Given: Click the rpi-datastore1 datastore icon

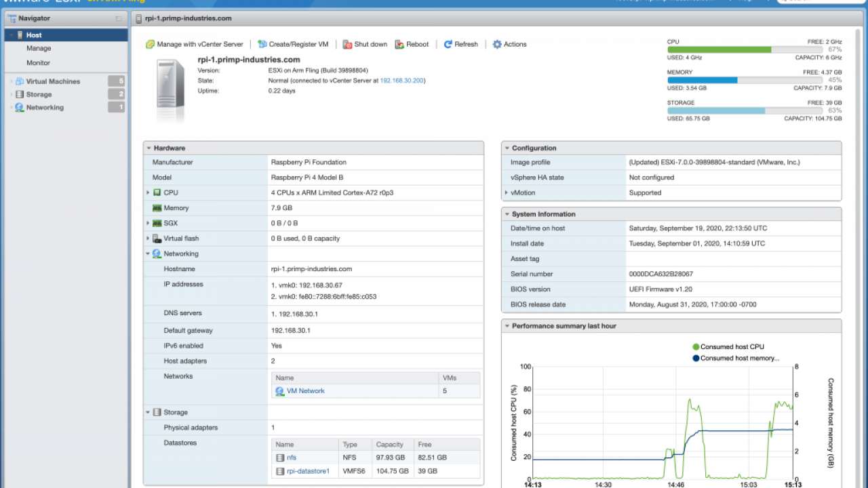Looking at the screenshot, I should coord(280,471).
